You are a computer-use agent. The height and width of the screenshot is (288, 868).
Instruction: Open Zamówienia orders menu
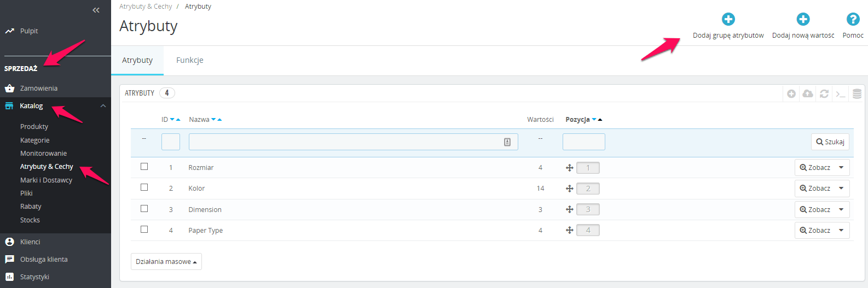point(39,89)
